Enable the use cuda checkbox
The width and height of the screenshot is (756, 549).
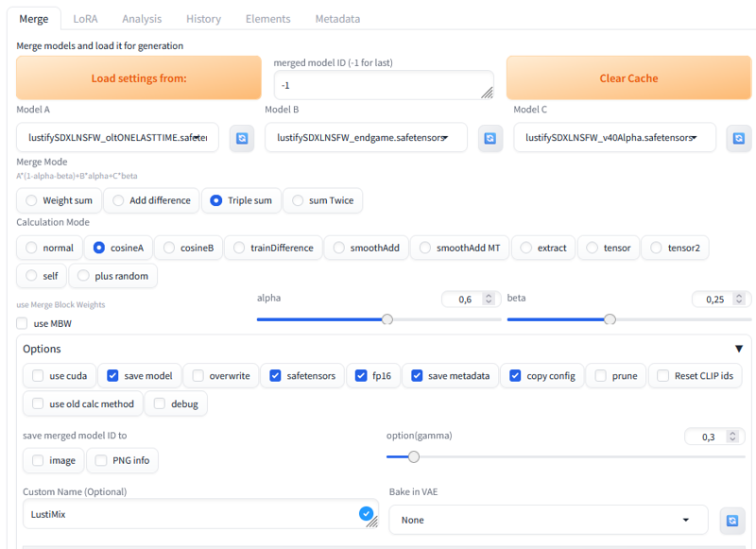(x=38, y=376)
